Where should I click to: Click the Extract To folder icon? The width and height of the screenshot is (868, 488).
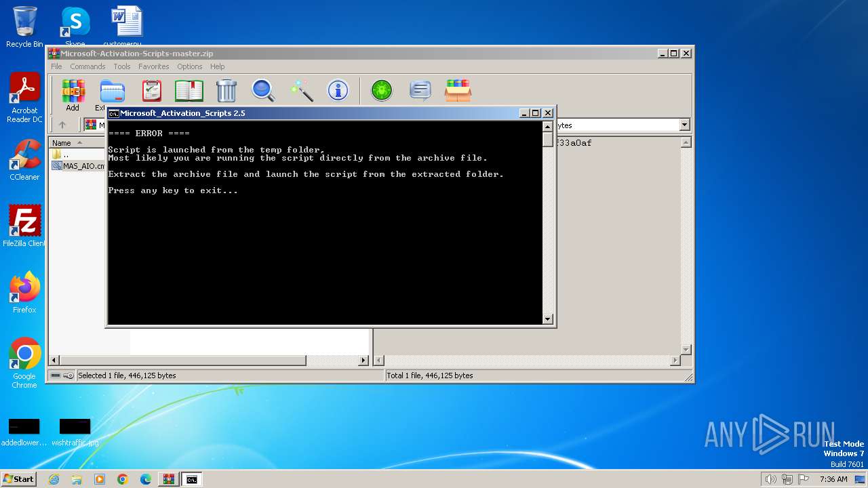tap(112, 91)
